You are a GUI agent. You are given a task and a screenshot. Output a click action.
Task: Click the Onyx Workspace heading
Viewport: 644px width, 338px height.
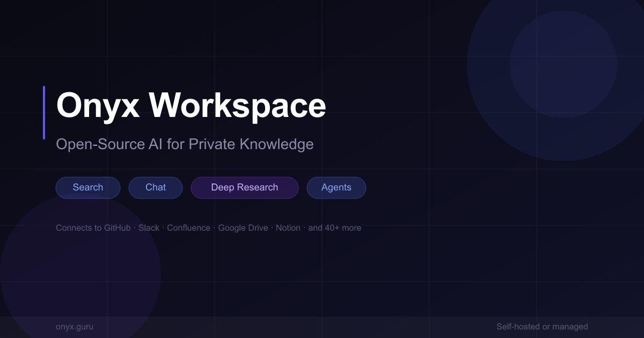[x=191, y=105]
